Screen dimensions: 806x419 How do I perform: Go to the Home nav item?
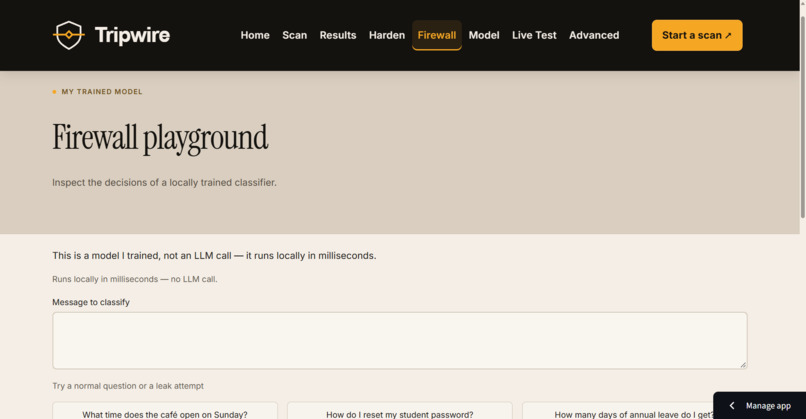pos(255,35)
